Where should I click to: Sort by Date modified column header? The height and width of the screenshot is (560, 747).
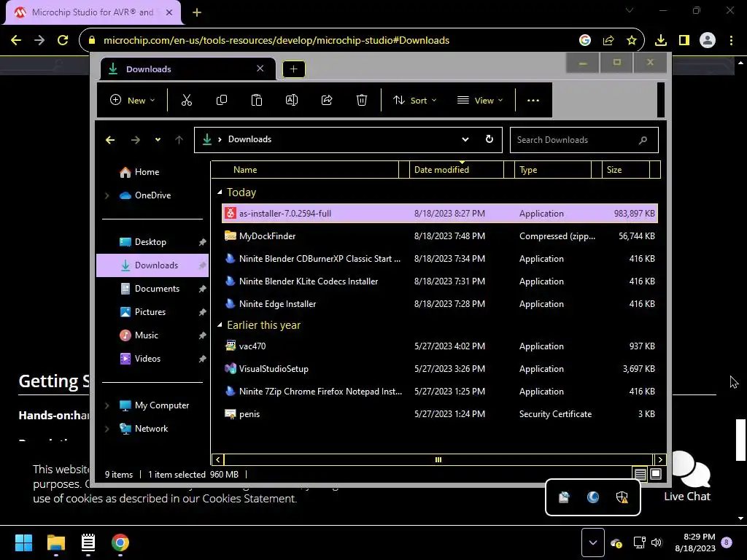coord(457,169)
